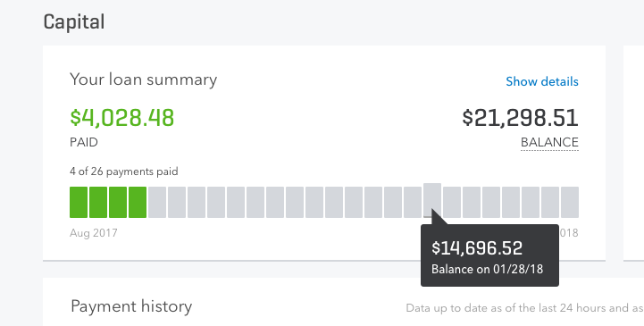The width and height of the screenshot is (644, 326).
Task: Click the $21,298.51 balance amount
Action: (520, 118)
